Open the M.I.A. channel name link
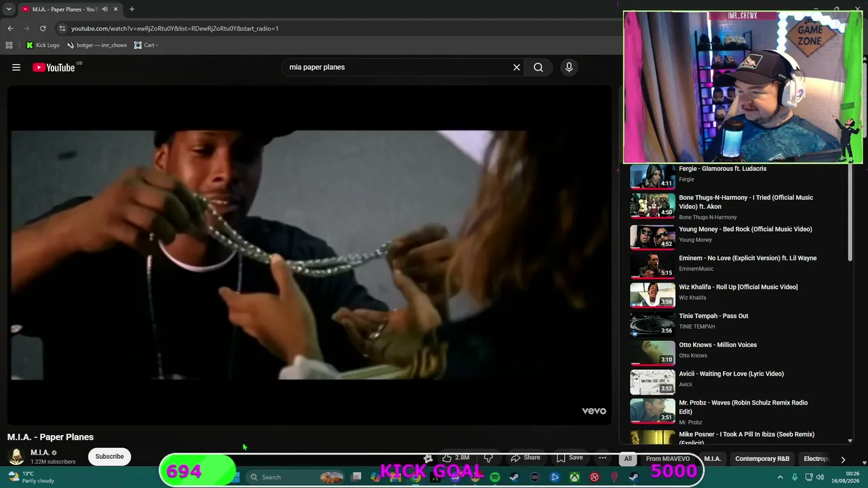 click(40, 453)
